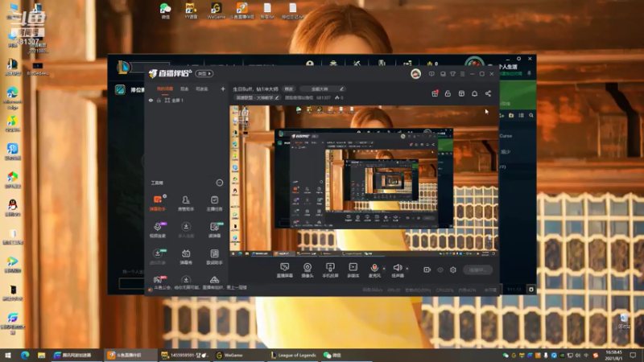
Task: Add a new scene with plus icon
Action: click(x=223, y=88)
